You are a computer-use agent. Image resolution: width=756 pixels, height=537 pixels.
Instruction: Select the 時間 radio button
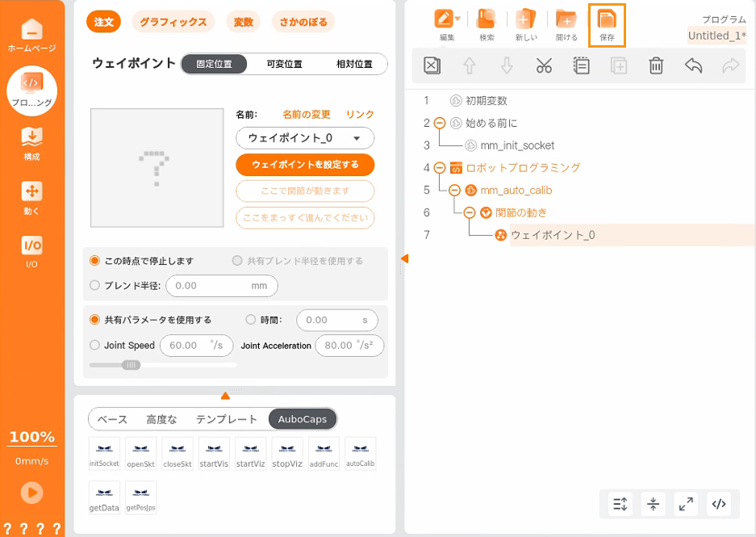(x=250, y=320)
